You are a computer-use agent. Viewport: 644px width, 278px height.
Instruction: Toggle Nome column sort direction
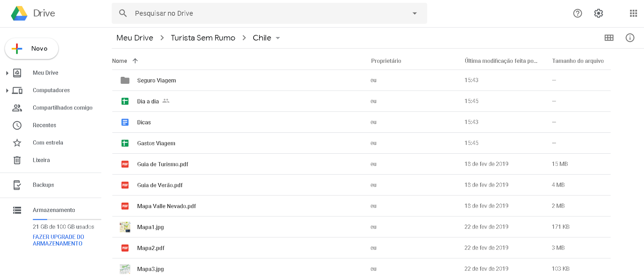(x=135, y=61)
